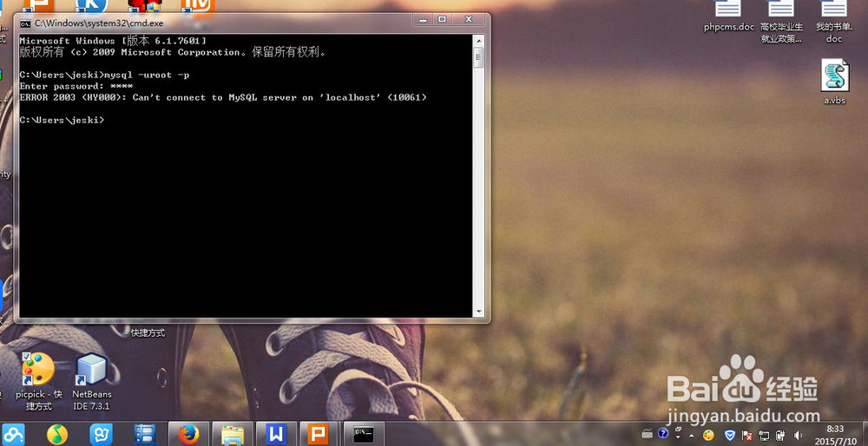Click the blue puzzle-face taskbar icon
868x446 pixels.
101,435
